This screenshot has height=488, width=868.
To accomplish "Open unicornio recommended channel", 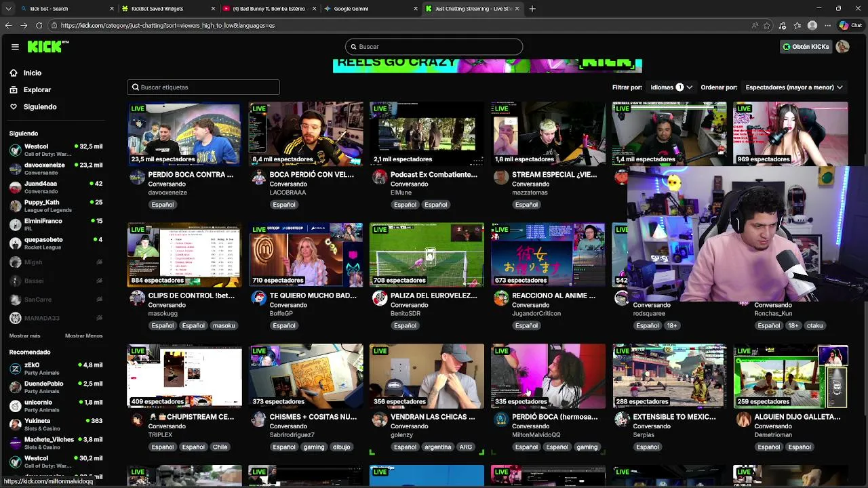I will (56, 406).
